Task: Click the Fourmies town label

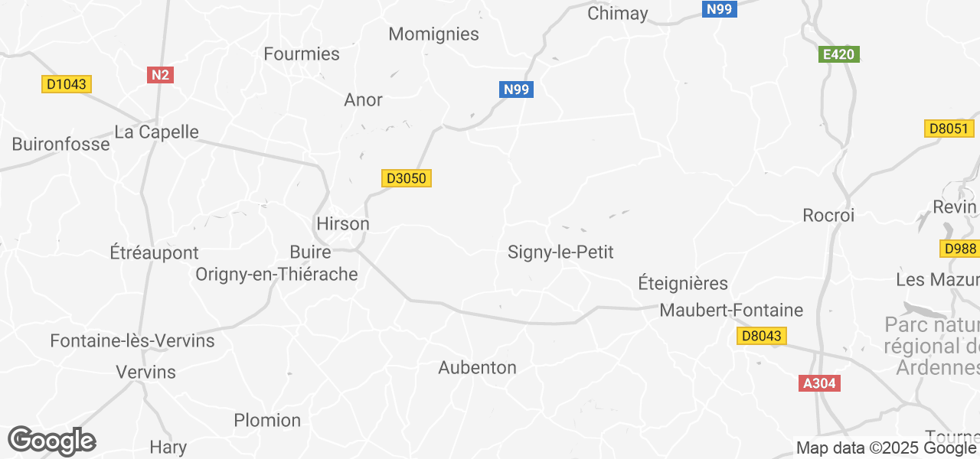Action: pos(302,54)
